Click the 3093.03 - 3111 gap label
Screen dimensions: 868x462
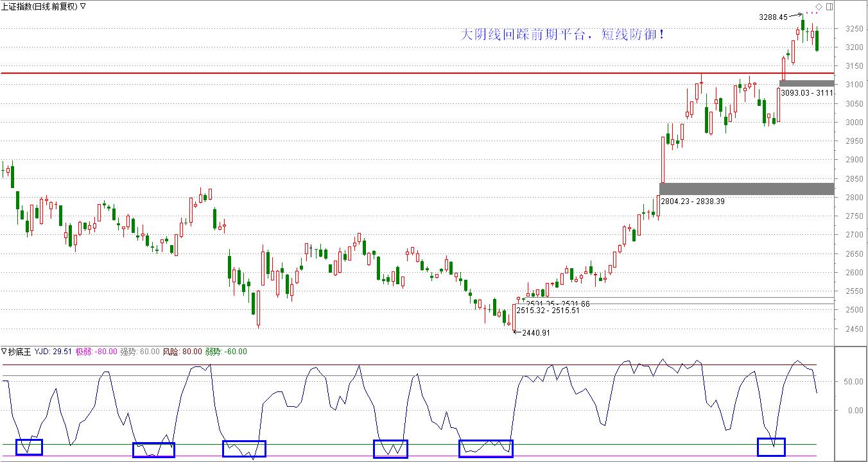807,93
